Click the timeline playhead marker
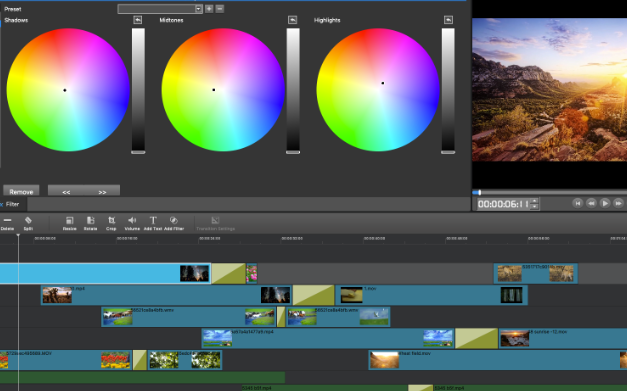 point(18,235)
